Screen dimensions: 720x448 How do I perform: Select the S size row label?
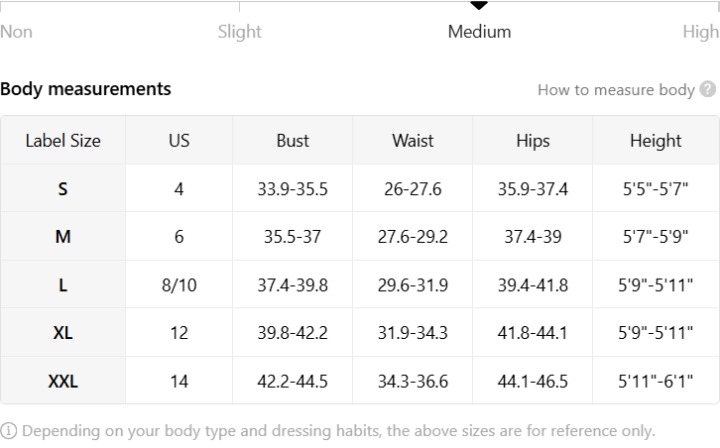(x=63, y=189)
